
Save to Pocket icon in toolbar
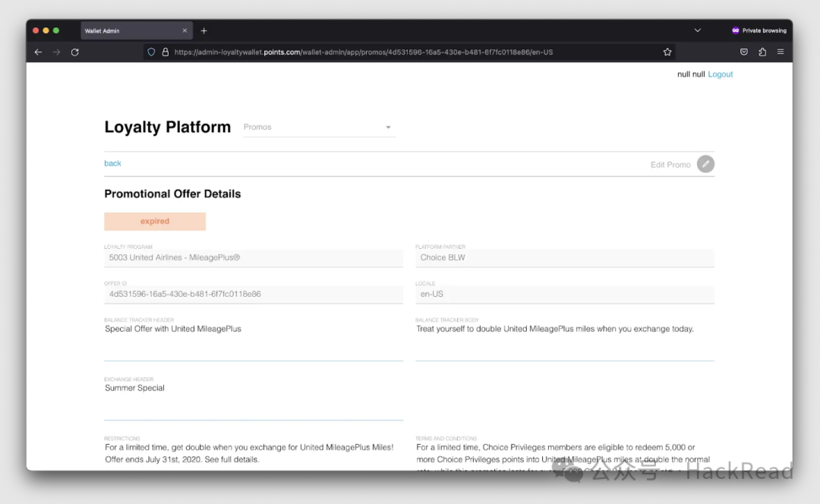pos(743,52)
